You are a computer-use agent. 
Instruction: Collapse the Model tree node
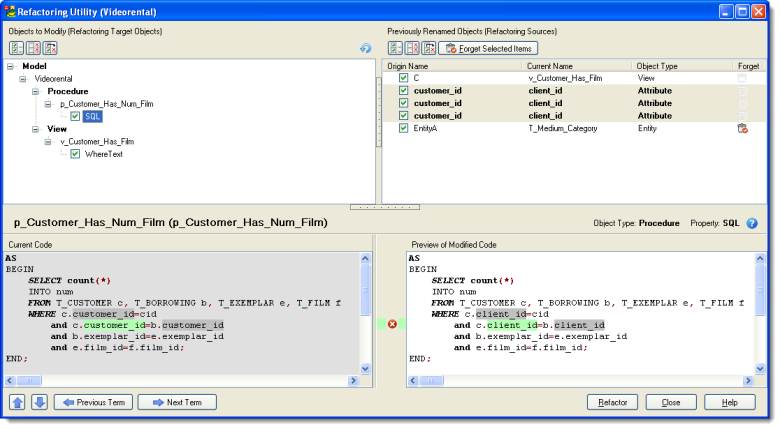pyautogui.click(x=10, y=66)
